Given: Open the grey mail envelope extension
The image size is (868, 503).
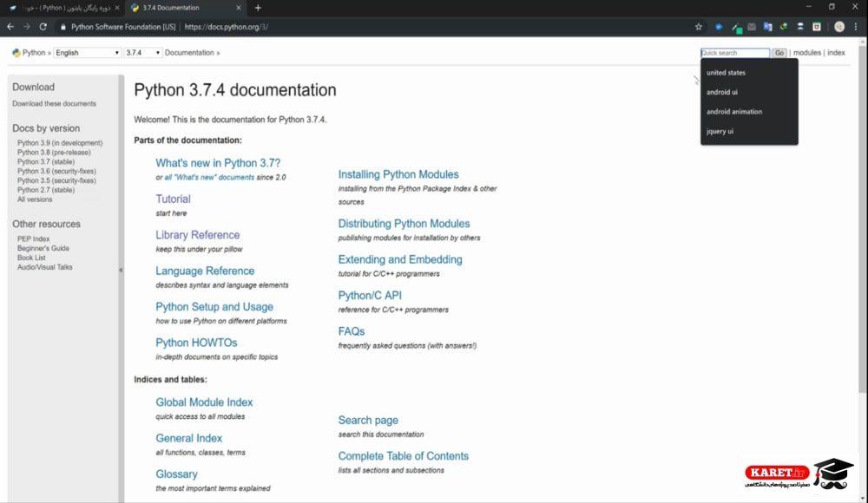Looking at the screenshot, I should (752, 27).
